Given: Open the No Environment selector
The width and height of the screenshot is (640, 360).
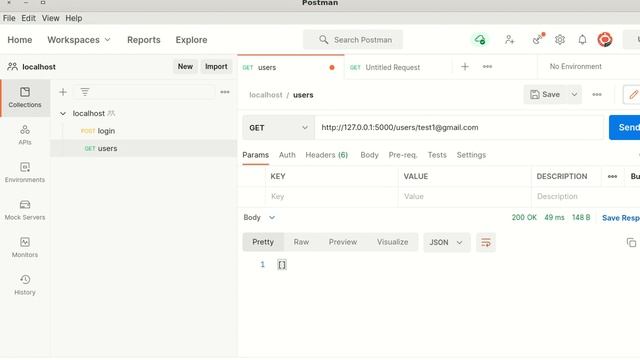Looking at the screenshot, I should click(x=576, y=67).
